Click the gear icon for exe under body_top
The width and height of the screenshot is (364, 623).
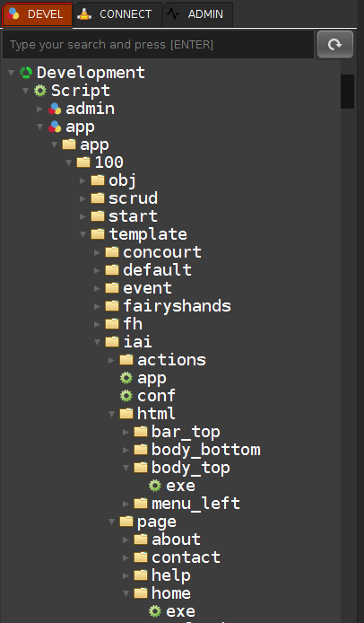(x=155, y=486)
